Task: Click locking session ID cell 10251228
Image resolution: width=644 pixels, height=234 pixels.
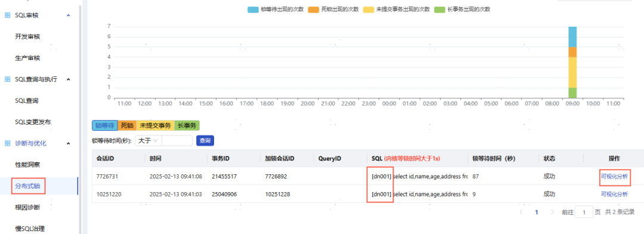Action: 278,193
